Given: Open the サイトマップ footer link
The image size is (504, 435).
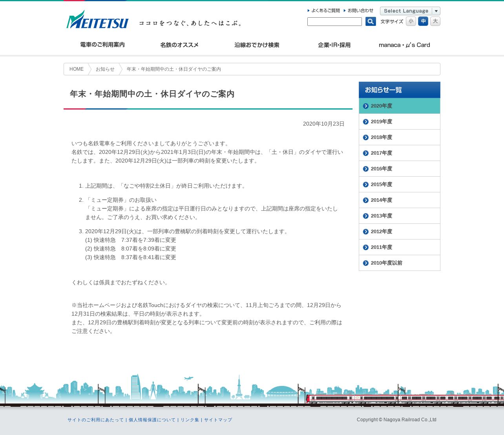Looking at the screenshot, I should (218, 420).
